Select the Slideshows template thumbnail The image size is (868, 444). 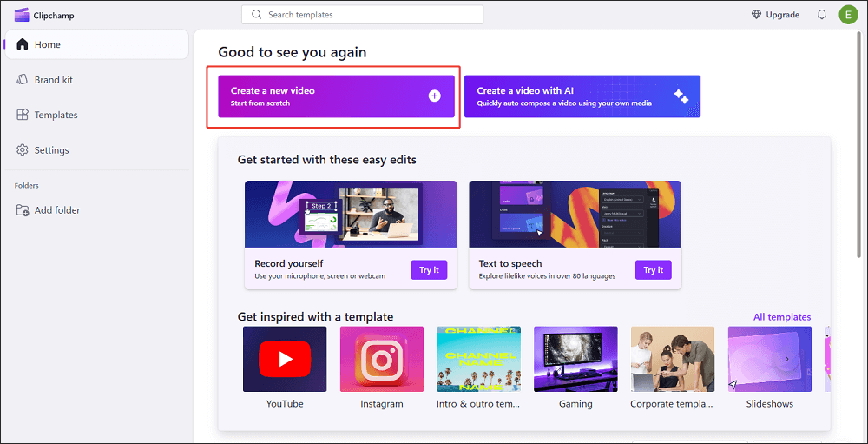click(769, 359)
